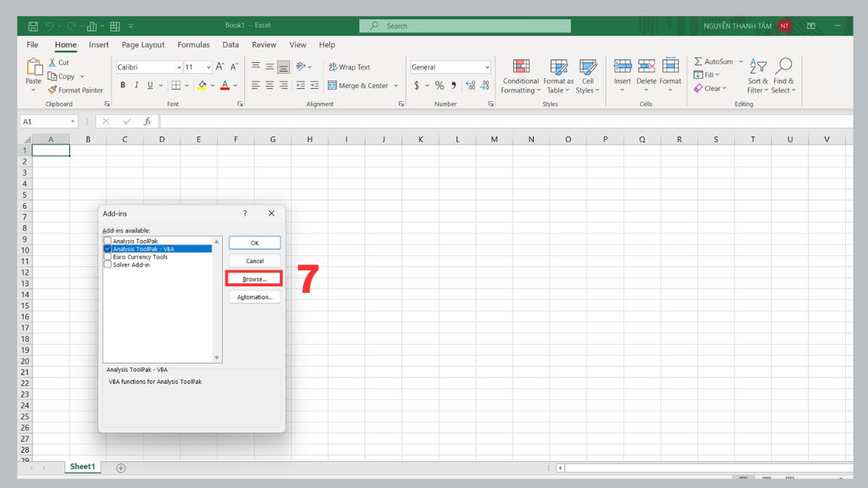Click the Undo arrow icon

49,26
